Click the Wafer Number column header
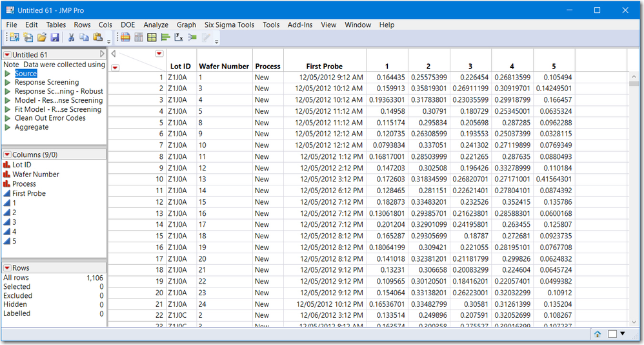The width and height of the screenshot is (644, 345). [x=223, y=66]
